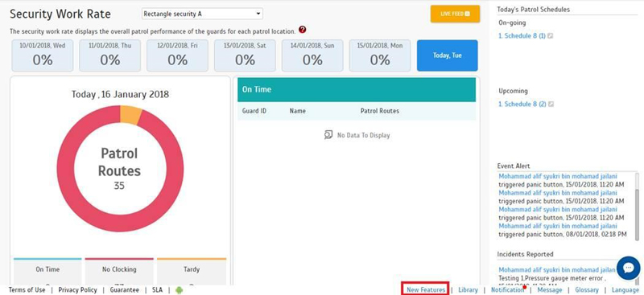This screenshot has height=295, width=644.
Task: Click the On Time panel header
Action: point(357,89)
